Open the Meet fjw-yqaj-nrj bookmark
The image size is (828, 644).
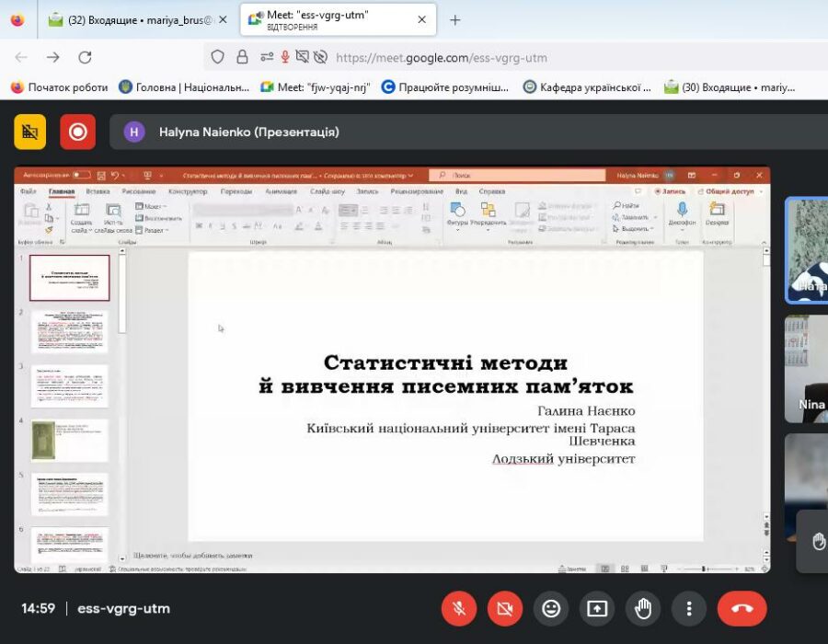click(x=315, y=87)
